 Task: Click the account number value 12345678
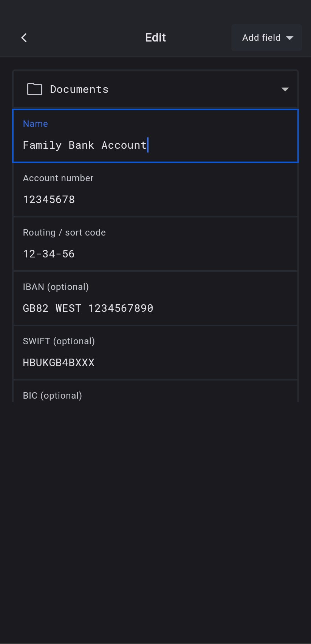point(49,200)
